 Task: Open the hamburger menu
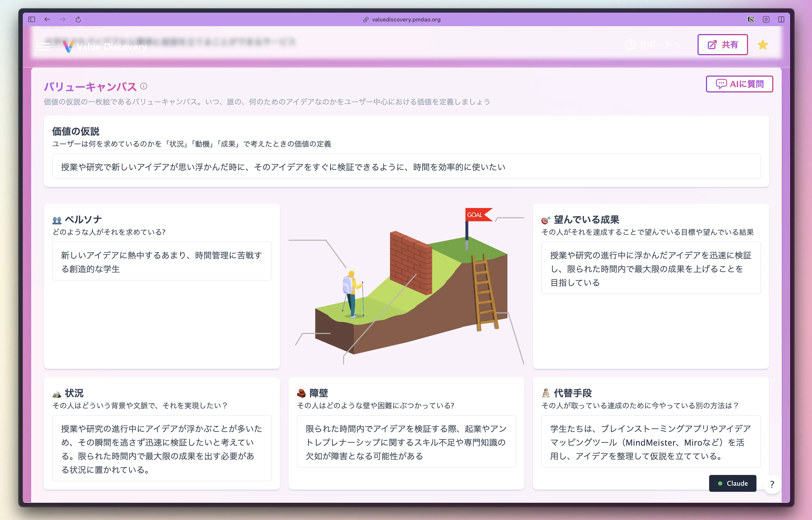click(43, 46)
